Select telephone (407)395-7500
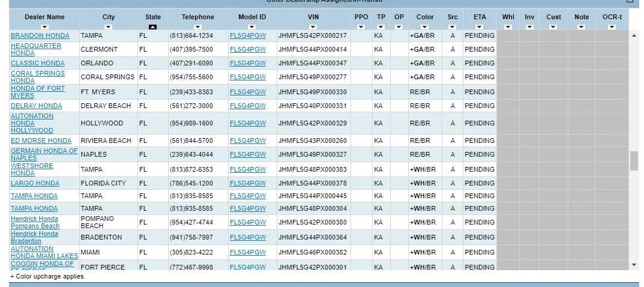The height and width of the screenshot is (287, 644). [x=191, y=49]
